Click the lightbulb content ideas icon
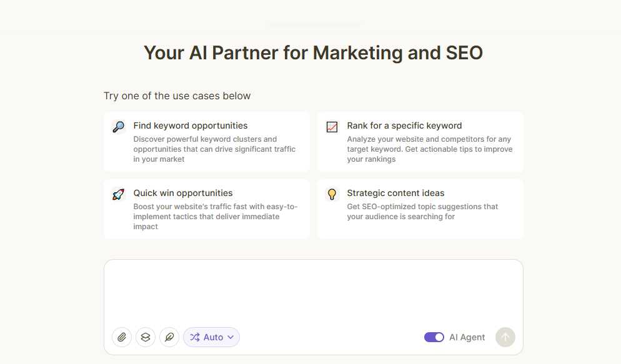This screenshot has height=364, width=621. pyautogui.click(x=332, y=194)
